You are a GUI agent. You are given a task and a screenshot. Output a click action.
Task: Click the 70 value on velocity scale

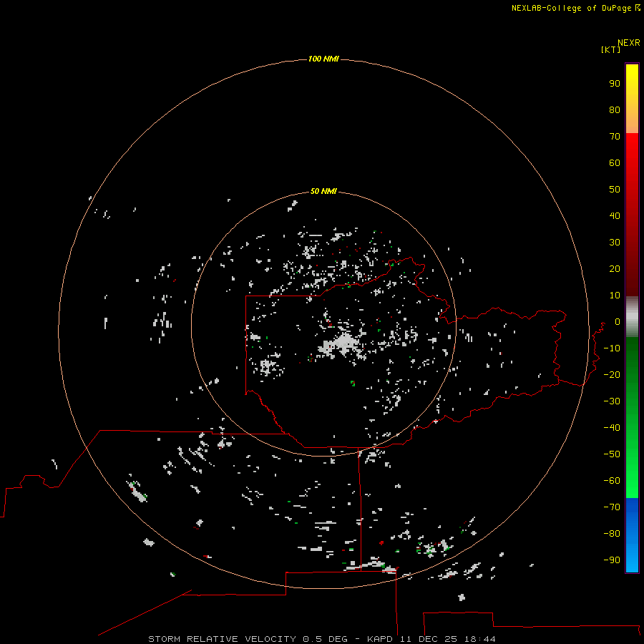615,137
